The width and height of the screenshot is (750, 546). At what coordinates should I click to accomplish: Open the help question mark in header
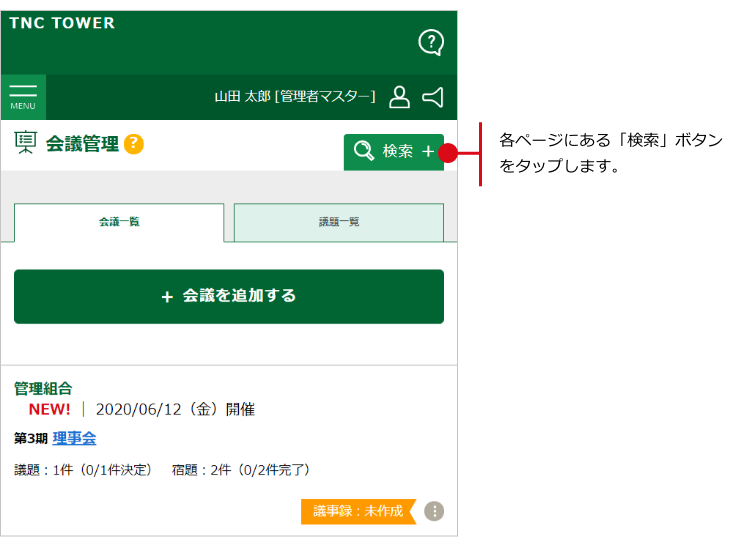430,42
